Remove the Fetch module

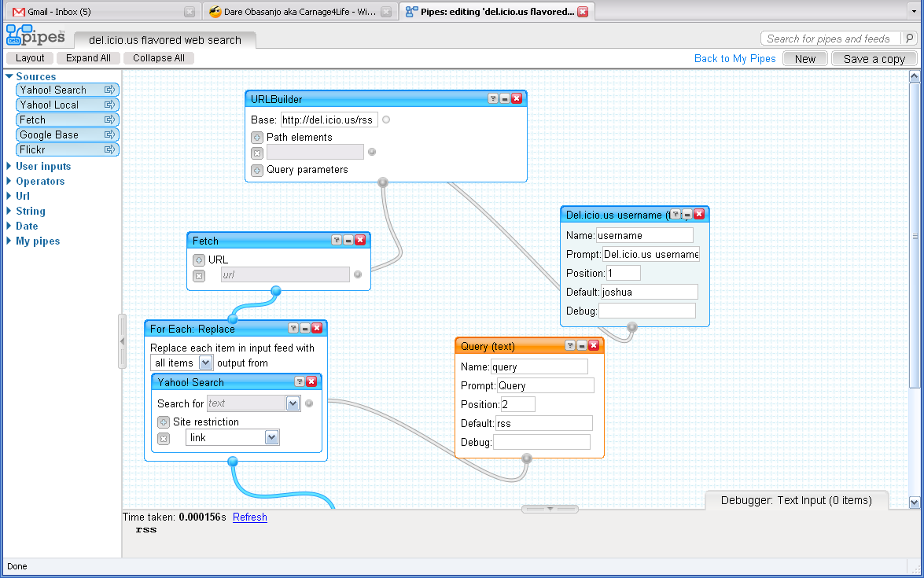360,240
